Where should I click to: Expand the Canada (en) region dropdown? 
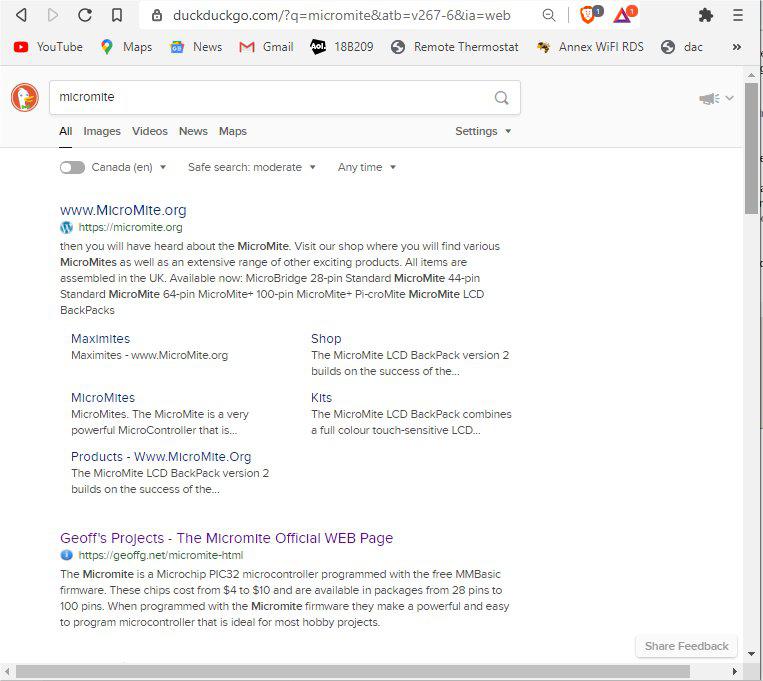pos(129,167)
